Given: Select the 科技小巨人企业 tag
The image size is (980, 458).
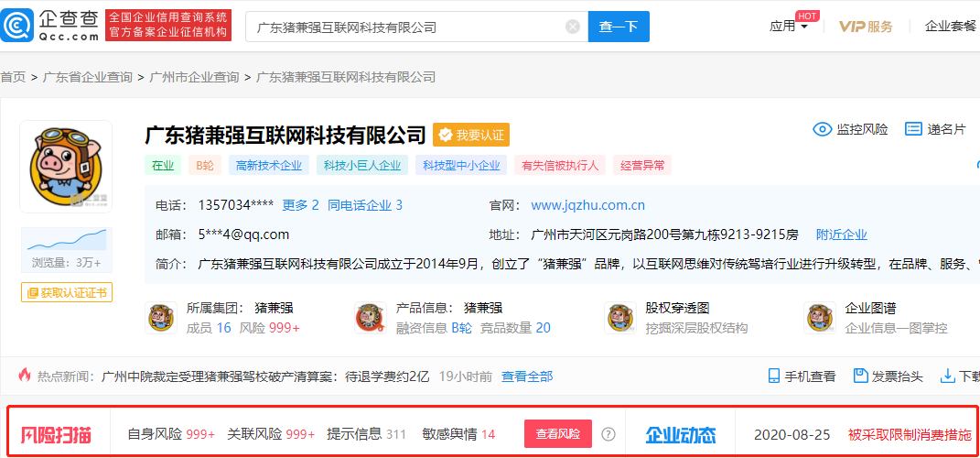Looking at the screenshot, I should (x=362, y=166).
